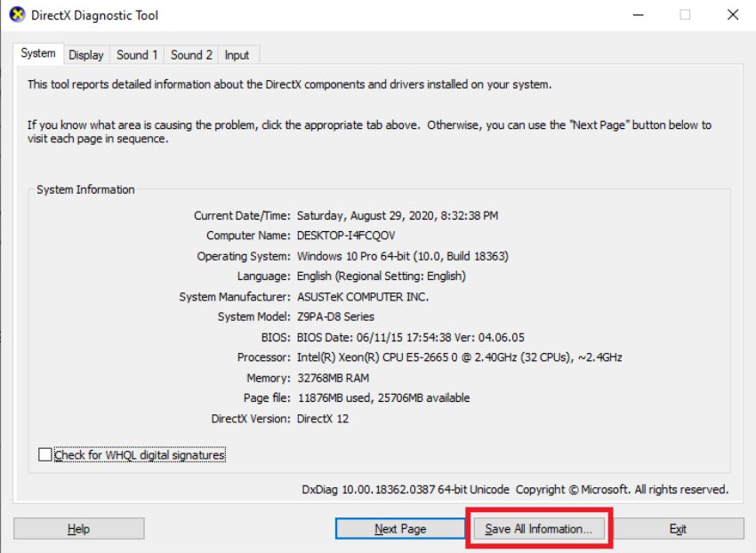This screenshot has height=553, width=756.
Task: Click the Operating System: field label
Action: pos(244,256)
